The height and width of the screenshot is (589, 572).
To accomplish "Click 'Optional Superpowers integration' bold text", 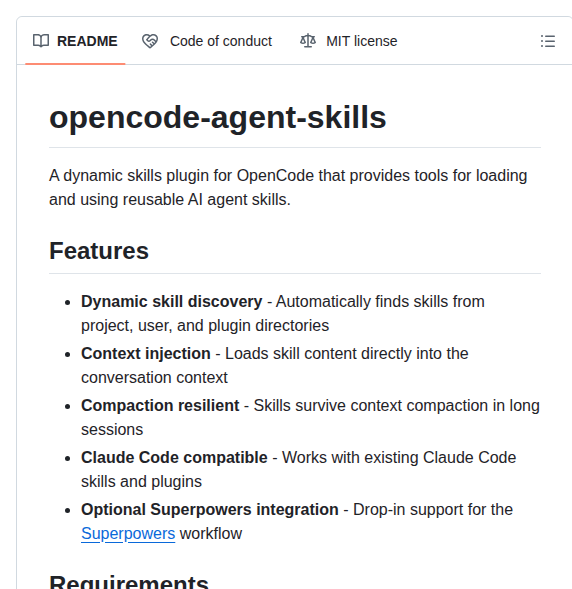I will (x=210, y=510).
